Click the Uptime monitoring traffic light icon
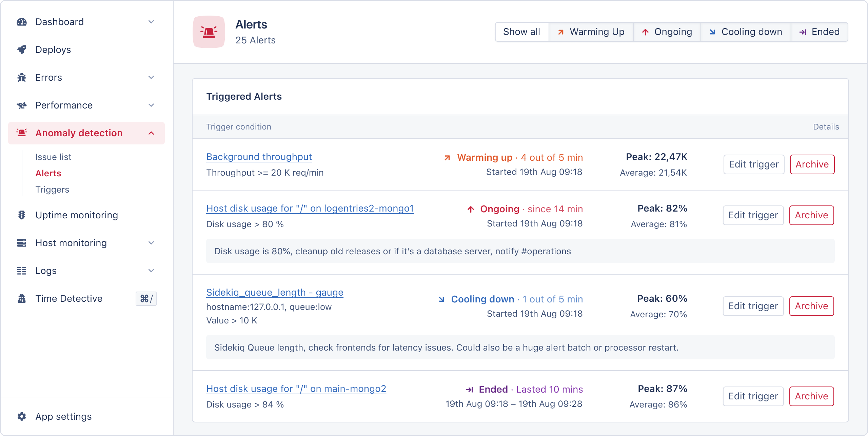Viewport: 868px width, 436px height. click(x=22, y=215)
